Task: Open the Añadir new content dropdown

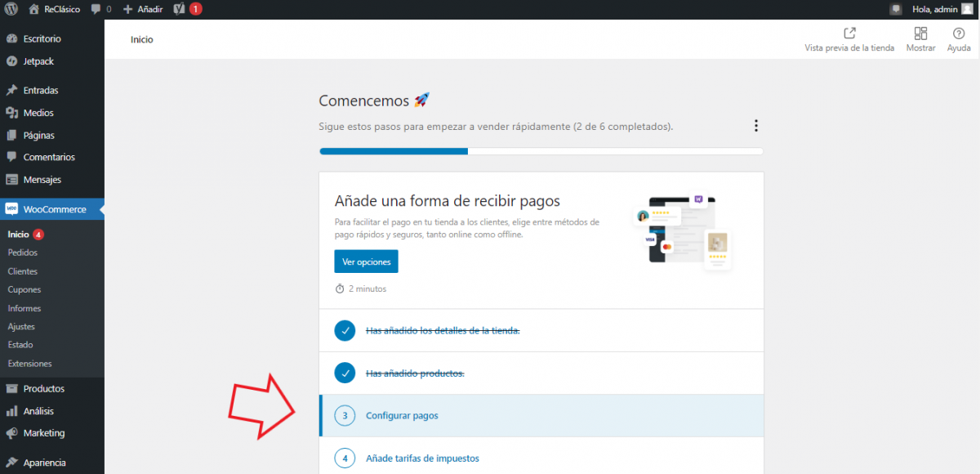Action: pos(143,9)
